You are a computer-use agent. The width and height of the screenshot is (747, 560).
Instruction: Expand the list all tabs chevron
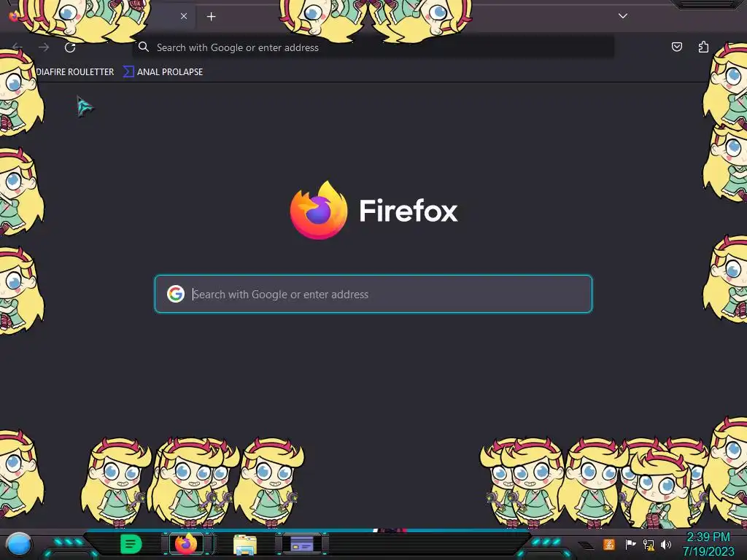click(x=623, y=16)
